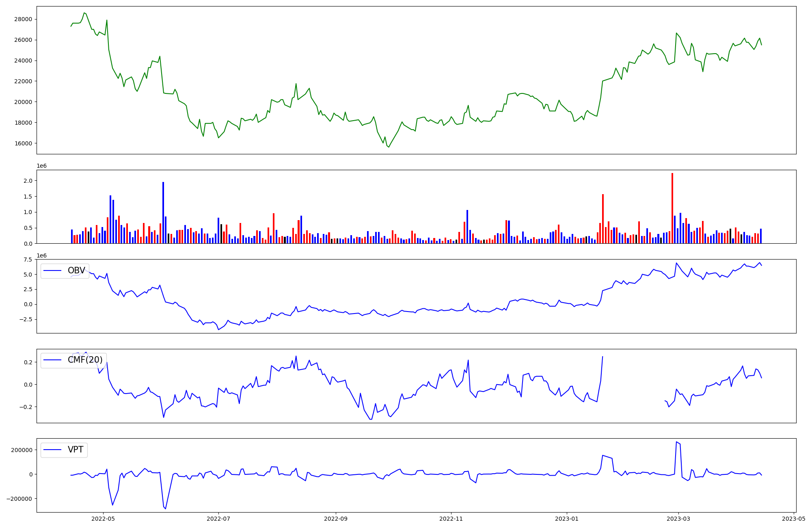Click the blue line sample in OBV legend
This screenshot has height=528, width=812.
click(52, 270)
